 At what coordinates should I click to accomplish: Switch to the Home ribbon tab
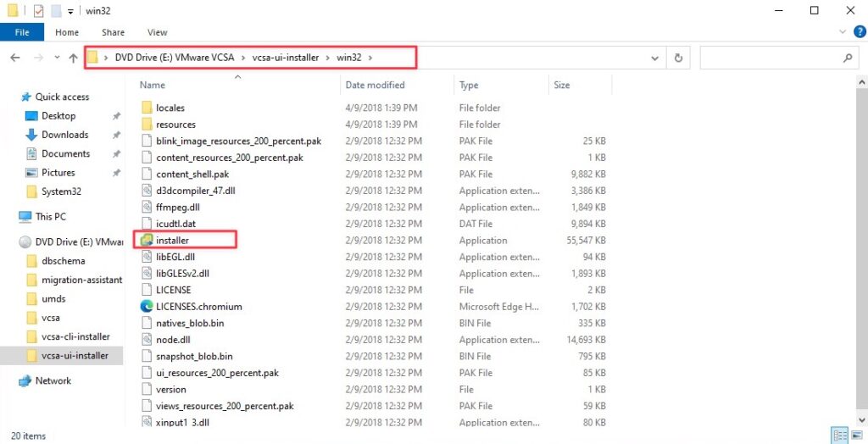tap(67, 32)
